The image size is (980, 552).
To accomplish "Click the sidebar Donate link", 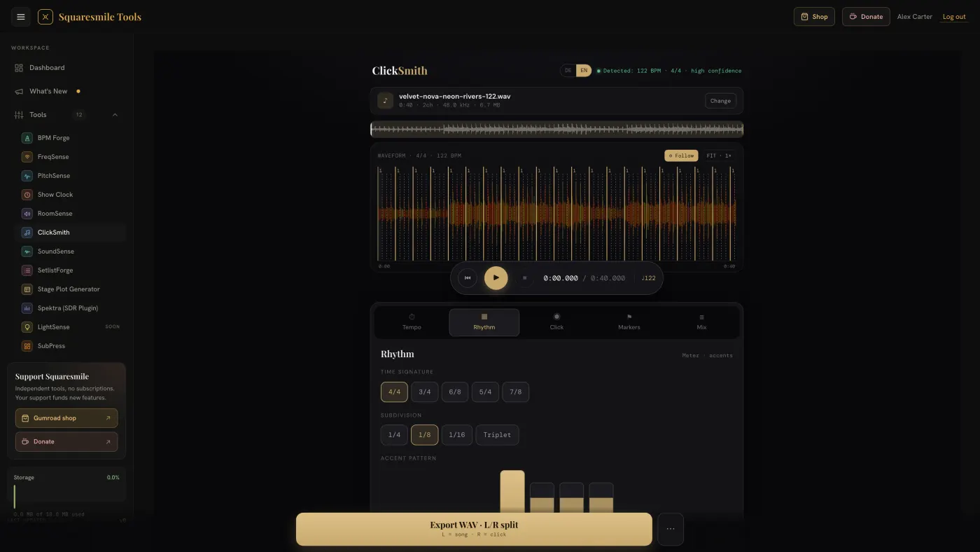I will point(66,442).
